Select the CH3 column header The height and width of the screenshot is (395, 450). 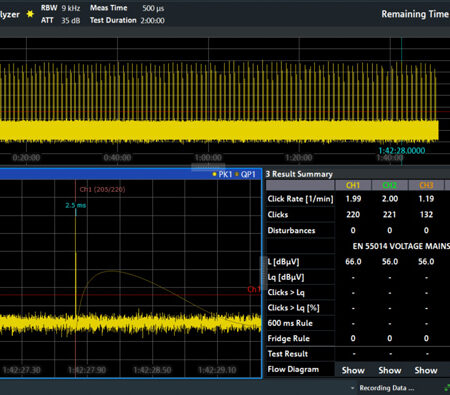[x=426, y=185]
